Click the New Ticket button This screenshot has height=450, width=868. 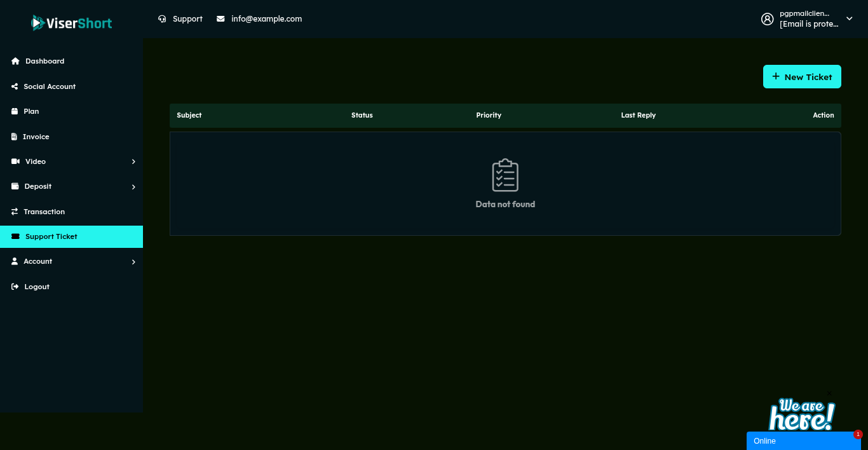point(802,77)
